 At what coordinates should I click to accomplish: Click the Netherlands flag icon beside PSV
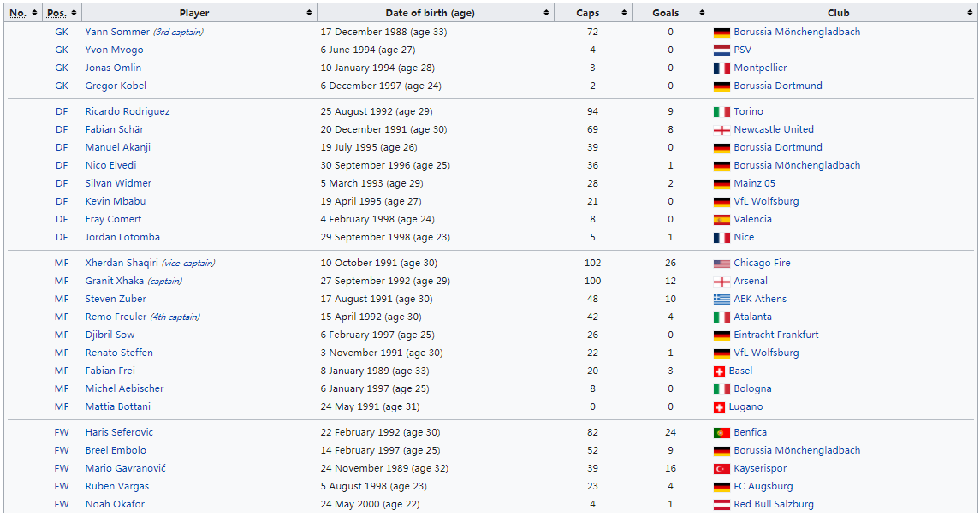click(x=722, y=50)
